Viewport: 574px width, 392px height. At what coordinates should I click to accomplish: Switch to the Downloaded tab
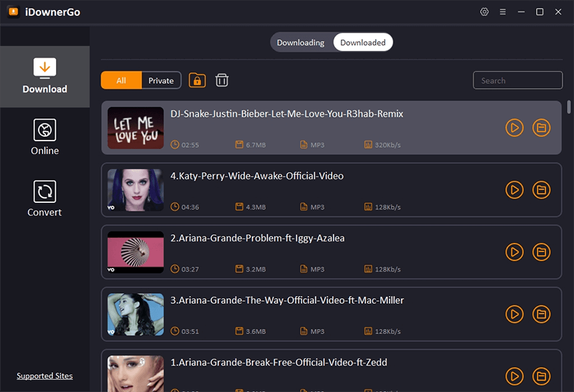click(x=363, y=42)
